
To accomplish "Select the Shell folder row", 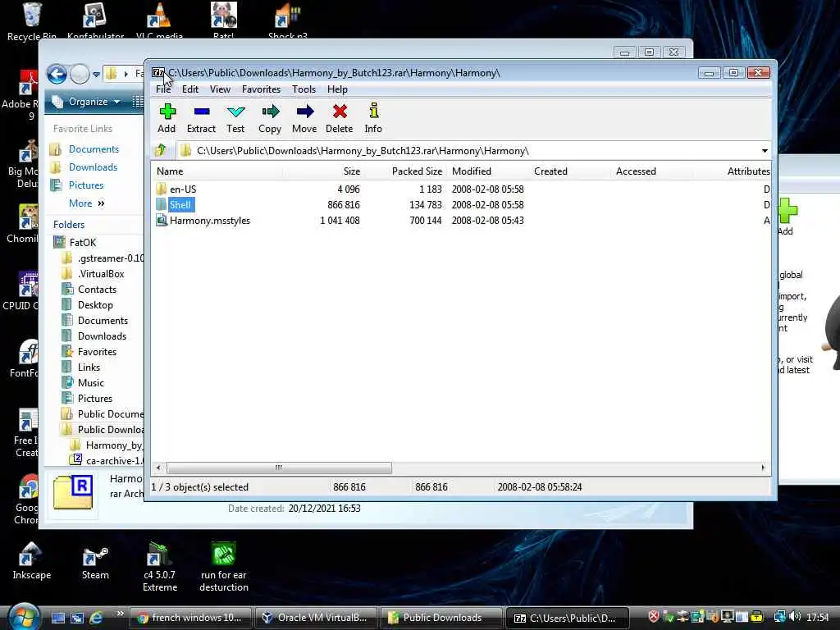I will [x=180, y=204].
